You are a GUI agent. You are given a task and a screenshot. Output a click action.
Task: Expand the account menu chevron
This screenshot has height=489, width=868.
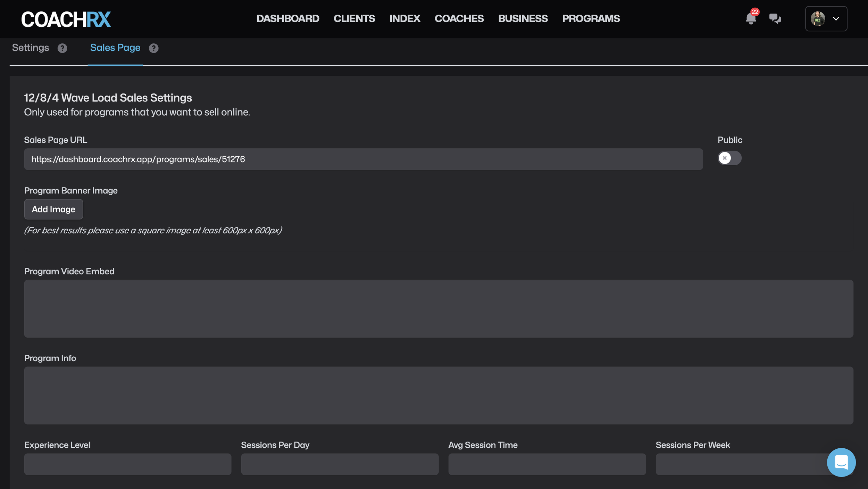pyautogui.click(x=836, y=19)
